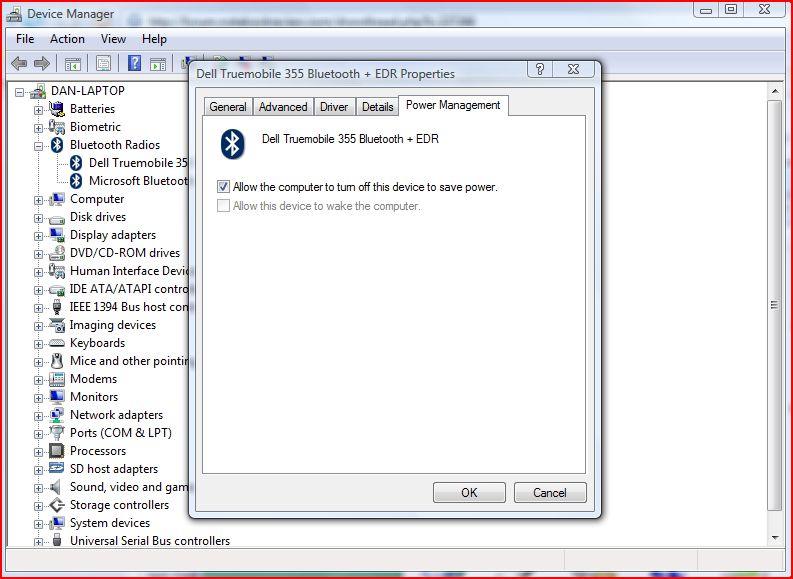Click the Sound, video and game speaker icon
The width and height of the screenshot is (793, 579).
pyautogui.click(x=56, y=487)
